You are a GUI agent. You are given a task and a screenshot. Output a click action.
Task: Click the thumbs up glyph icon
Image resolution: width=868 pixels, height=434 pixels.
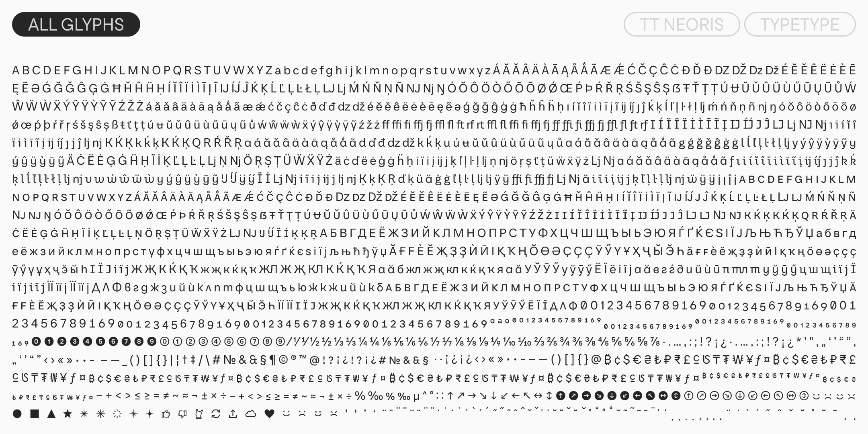[166, 414]
